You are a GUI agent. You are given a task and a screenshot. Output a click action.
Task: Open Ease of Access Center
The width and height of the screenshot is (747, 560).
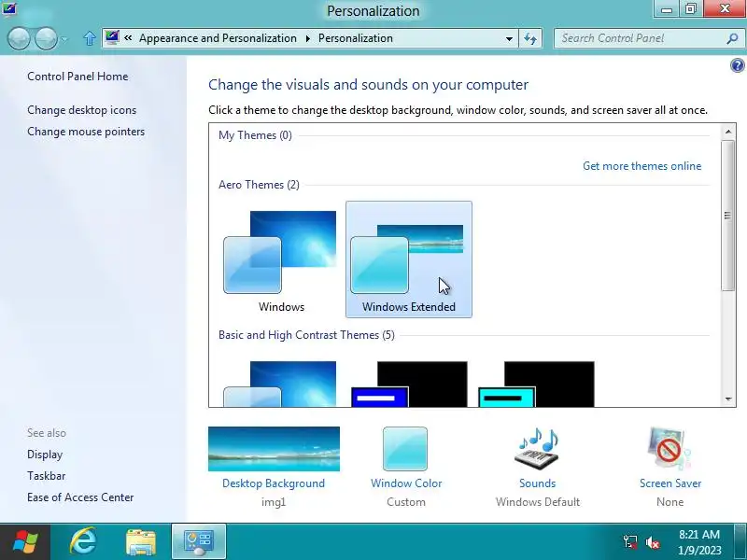(80, 497)
